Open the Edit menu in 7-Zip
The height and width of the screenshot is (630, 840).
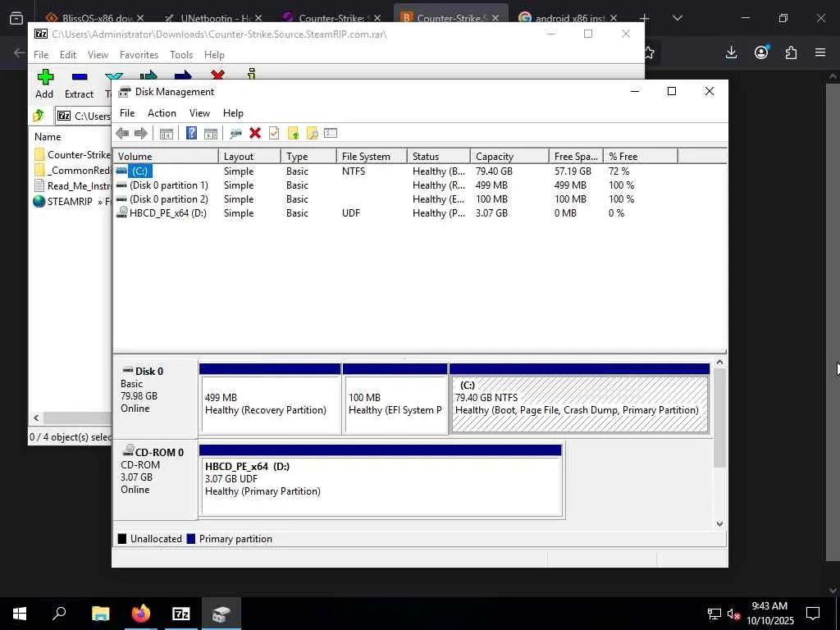click(x=68, y=55)
